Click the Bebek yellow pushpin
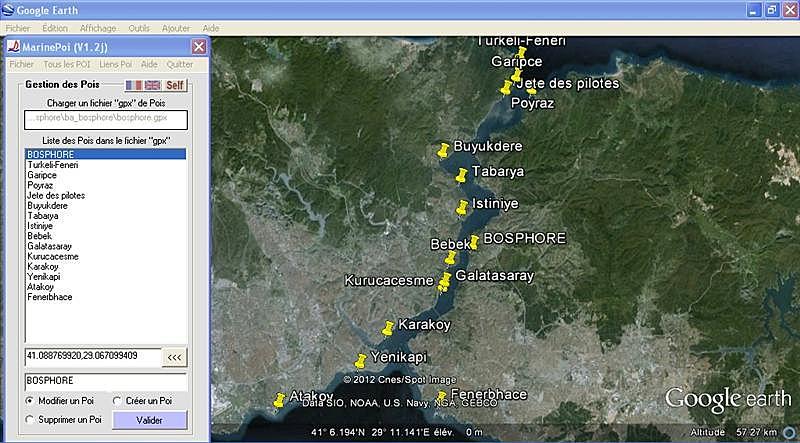 (450, 257)
